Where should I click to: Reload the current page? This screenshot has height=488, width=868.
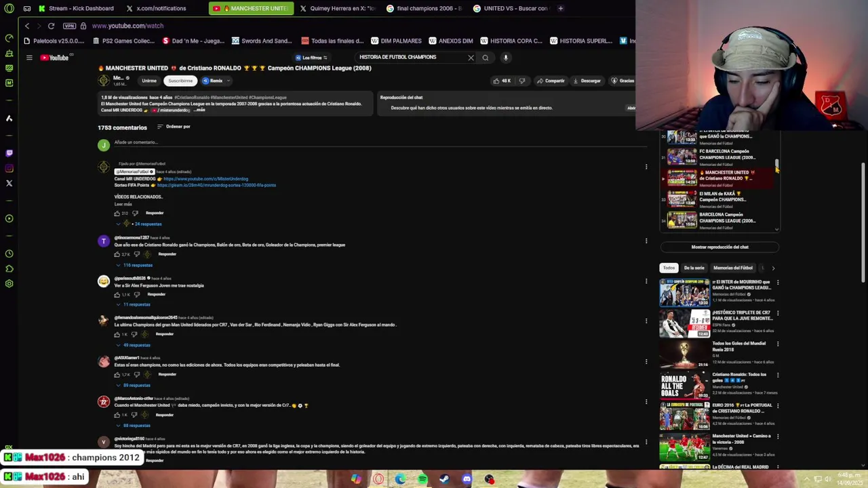[51, 26]
